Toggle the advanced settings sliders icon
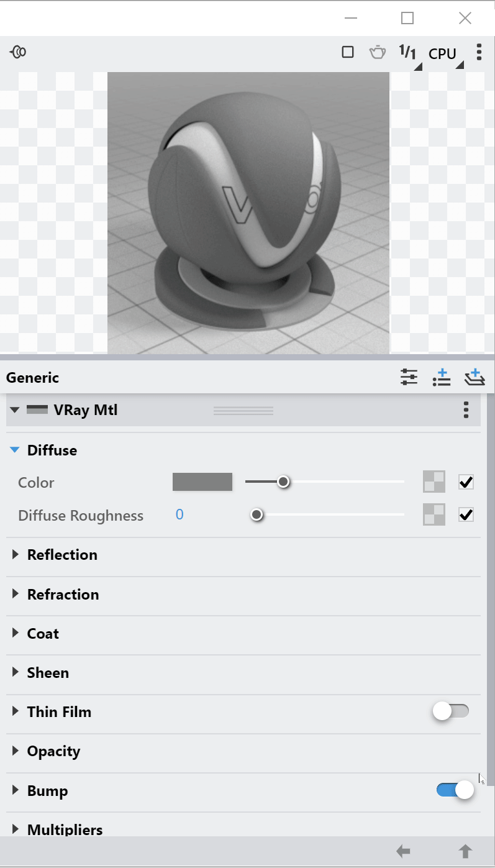 pos(409,377)
